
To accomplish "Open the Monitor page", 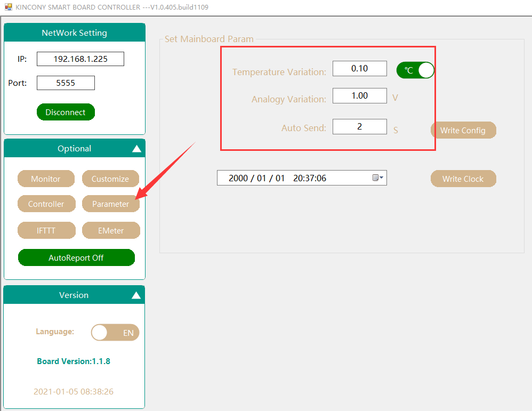I will click(x=46, y=179).
